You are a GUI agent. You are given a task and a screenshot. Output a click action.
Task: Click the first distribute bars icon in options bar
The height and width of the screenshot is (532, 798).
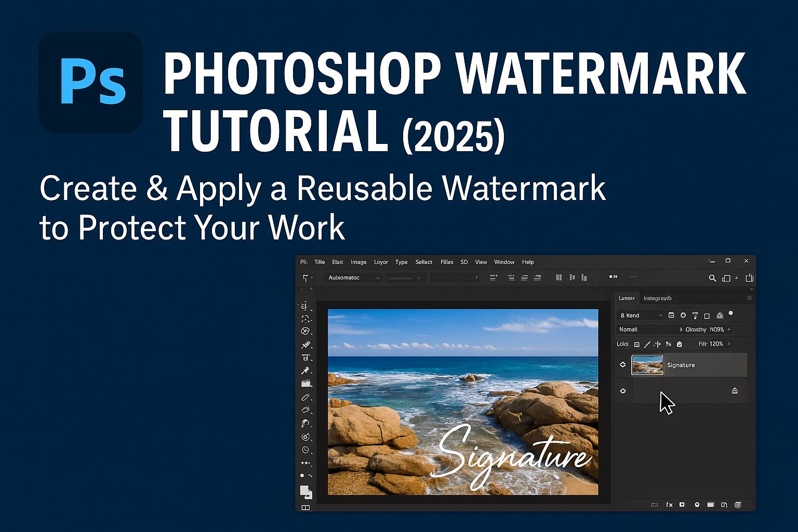(558, 278)
